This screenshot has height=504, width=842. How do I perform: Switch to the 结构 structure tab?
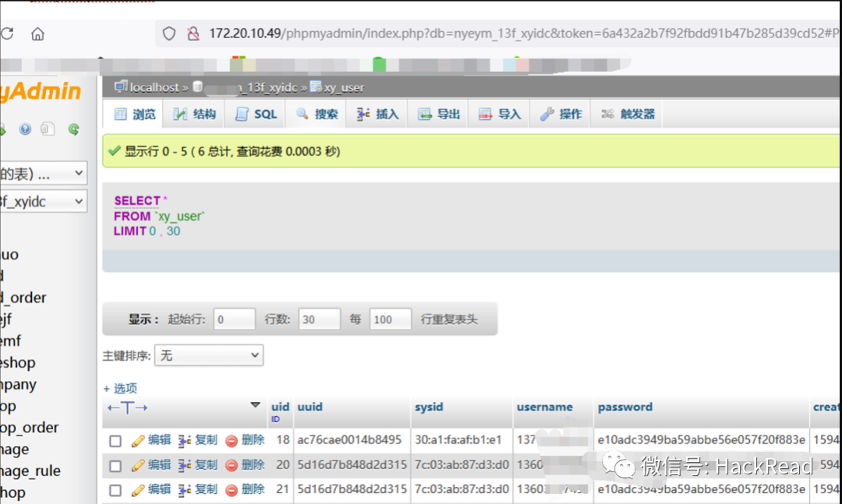[x=194, y=114]
